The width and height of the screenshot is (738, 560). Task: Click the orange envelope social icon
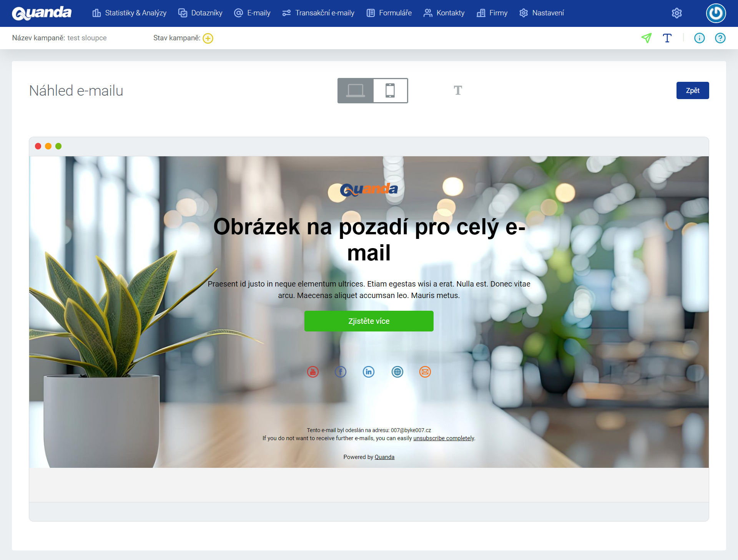click(x=425, y=372)
